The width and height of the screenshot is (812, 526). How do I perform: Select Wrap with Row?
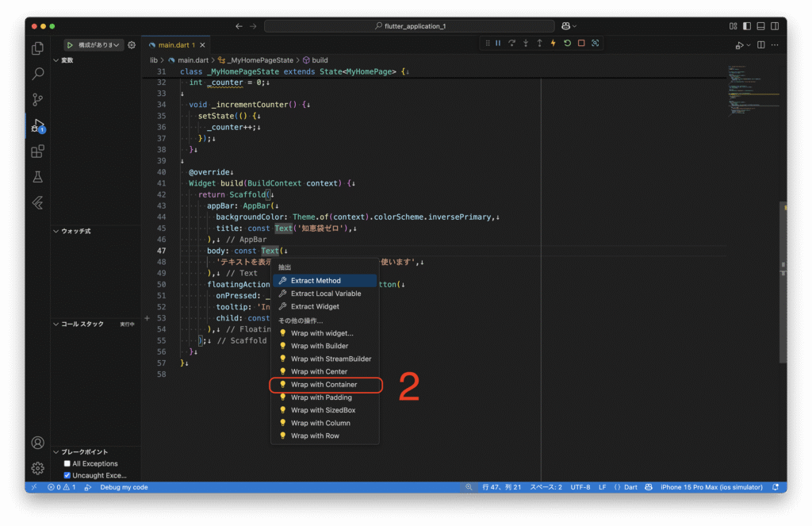point(324,436)
